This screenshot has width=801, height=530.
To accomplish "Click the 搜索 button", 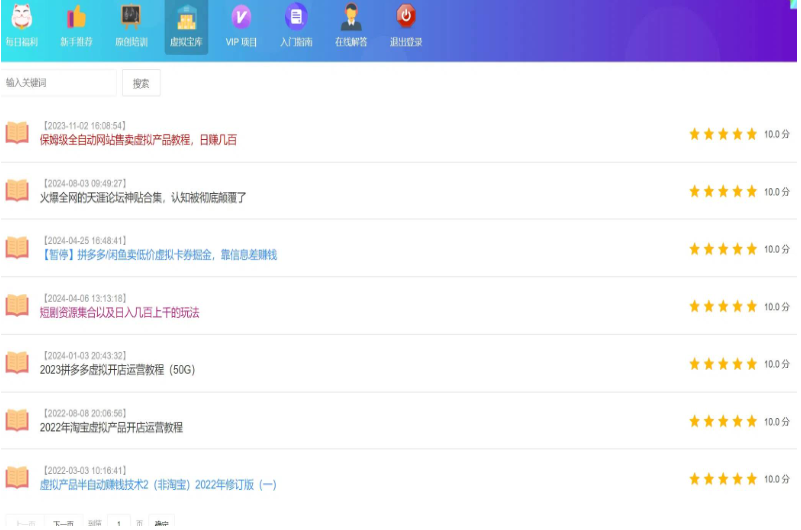I will 141,83.
